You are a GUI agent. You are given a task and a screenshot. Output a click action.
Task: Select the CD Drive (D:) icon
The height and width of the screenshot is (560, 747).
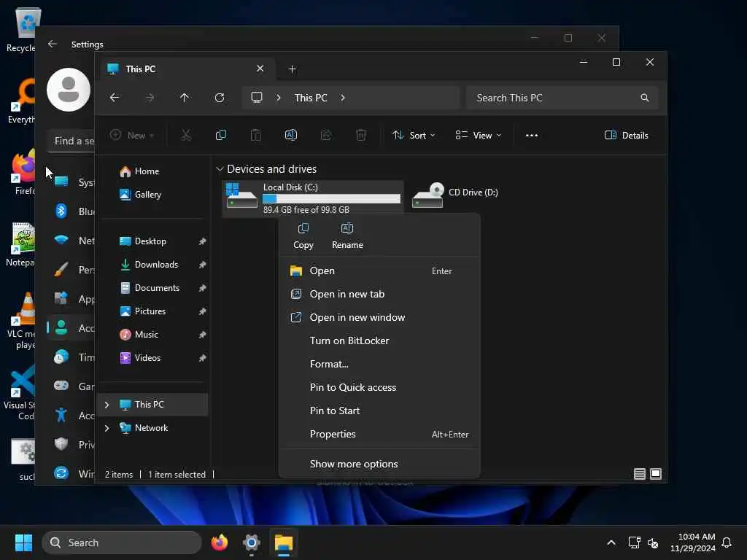point(427,195)
